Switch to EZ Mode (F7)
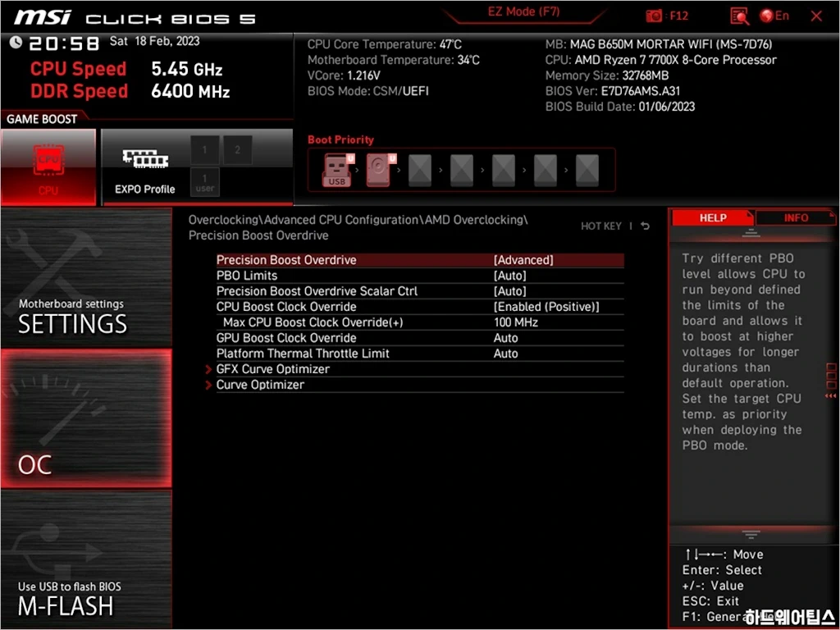840x630 pixels. pos(523,12)
